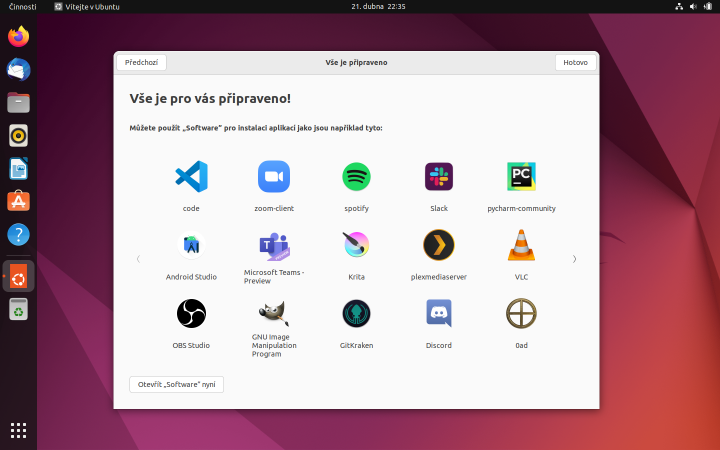
Task: Select the GitKraken app icon
Action: (356, 314)
